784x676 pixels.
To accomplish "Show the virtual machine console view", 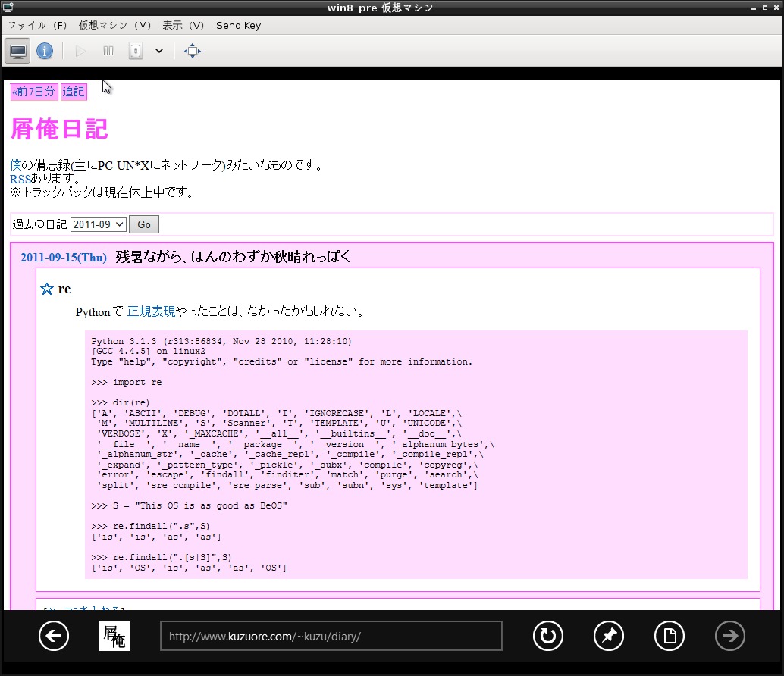I will pyautogui.click(x=18, y=51).
